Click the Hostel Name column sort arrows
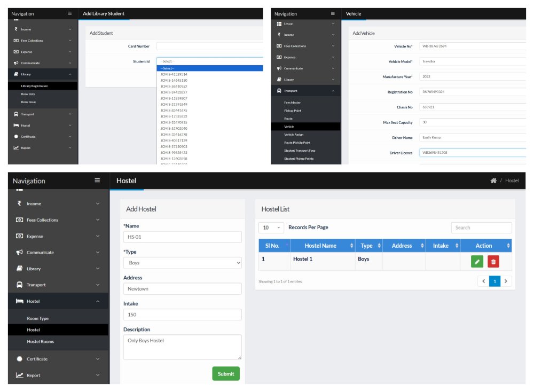The image size is (534, 392). [351, 246]
